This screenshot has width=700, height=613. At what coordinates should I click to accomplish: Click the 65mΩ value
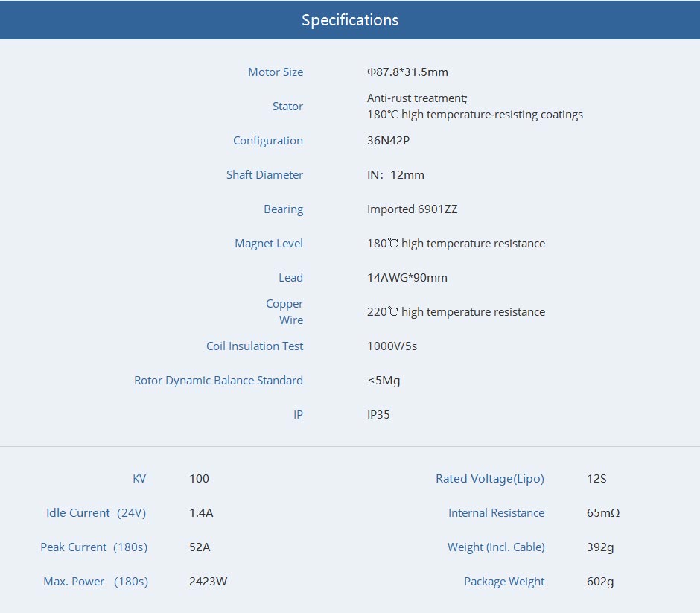coord(603,513)
